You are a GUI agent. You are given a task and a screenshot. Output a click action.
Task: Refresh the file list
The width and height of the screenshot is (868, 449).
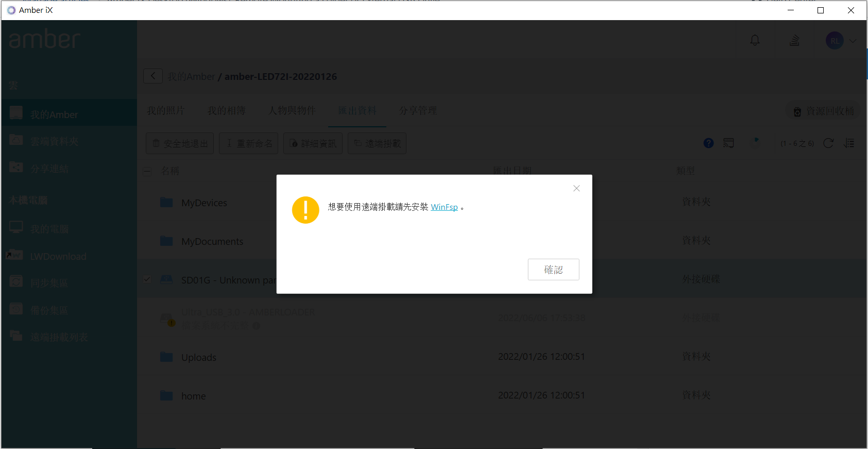tap(828, 143)
